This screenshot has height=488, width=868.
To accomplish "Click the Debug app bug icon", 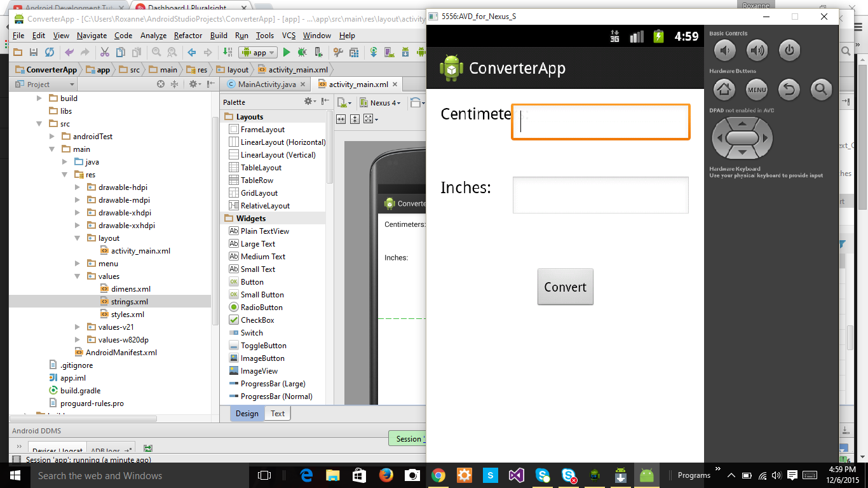I will coord(302,52).
